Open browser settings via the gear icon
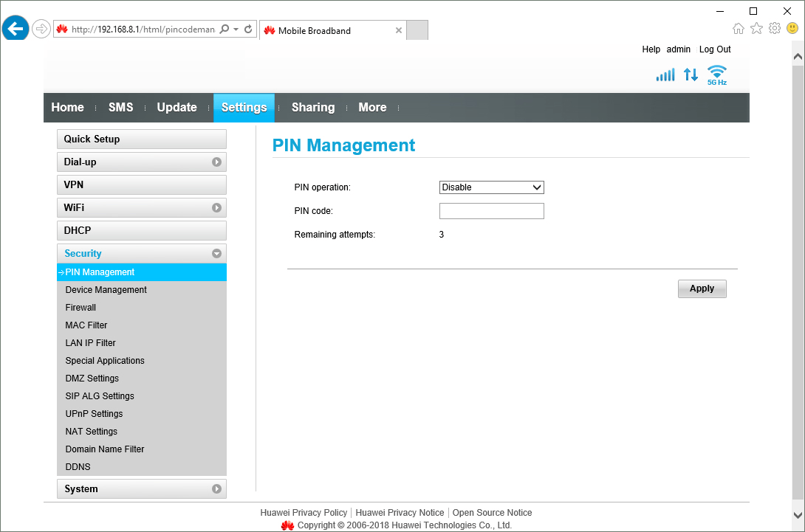The image size is (805, 532). (774, 27)
